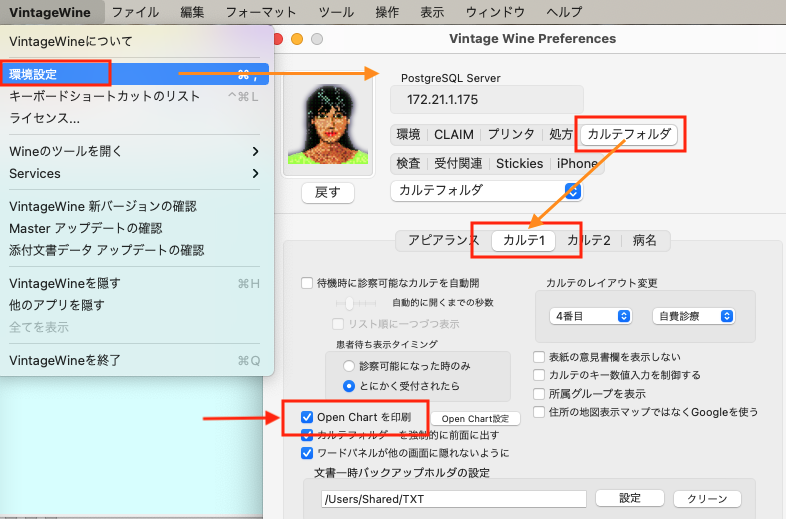The image size is (786, 519).
Task: Click the /Users/Shared/TXT path field
Action: pyautogui.click(x=453, y=498)
